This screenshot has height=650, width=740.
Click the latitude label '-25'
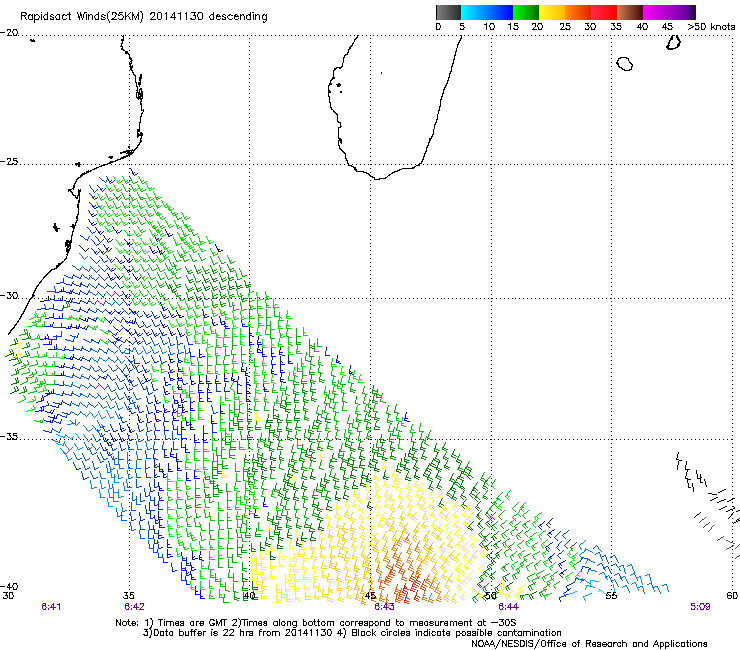pyautogui.click(x=9, y=161)
